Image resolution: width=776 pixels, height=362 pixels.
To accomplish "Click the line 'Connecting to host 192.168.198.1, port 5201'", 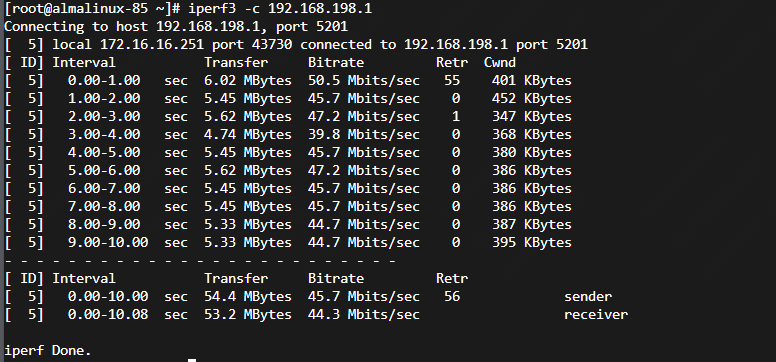I will click(x=176, y=27).
